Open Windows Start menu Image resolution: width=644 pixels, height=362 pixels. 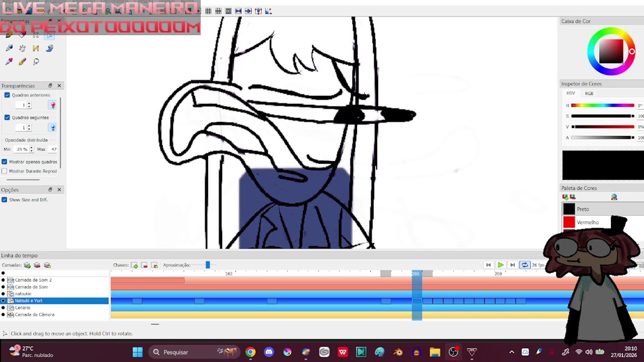[x=137, y=352]
